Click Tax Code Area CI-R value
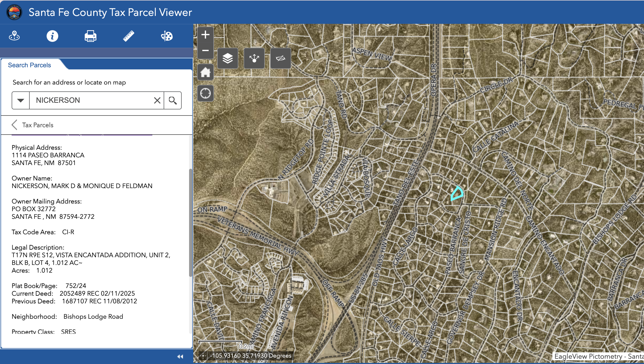644x364 pixels. [x=68, y=232]
